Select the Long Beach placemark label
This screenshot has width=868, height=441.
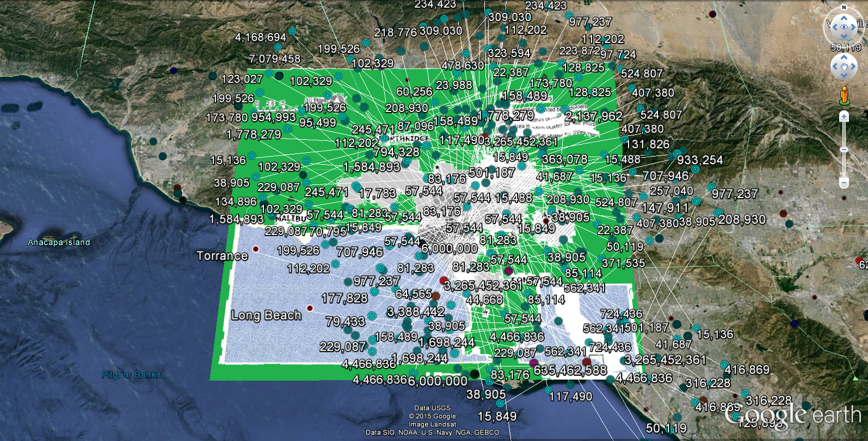click(x=266, y=315)
